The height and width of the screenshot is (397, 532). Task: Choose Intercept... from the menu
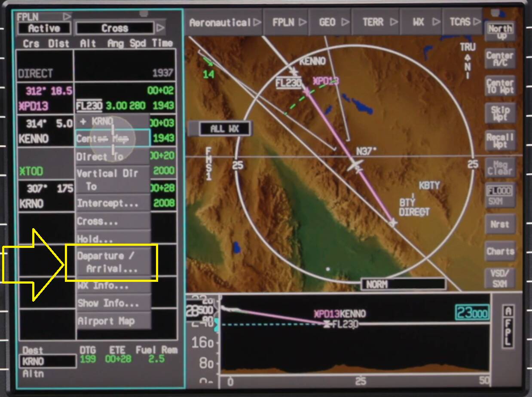113,203
